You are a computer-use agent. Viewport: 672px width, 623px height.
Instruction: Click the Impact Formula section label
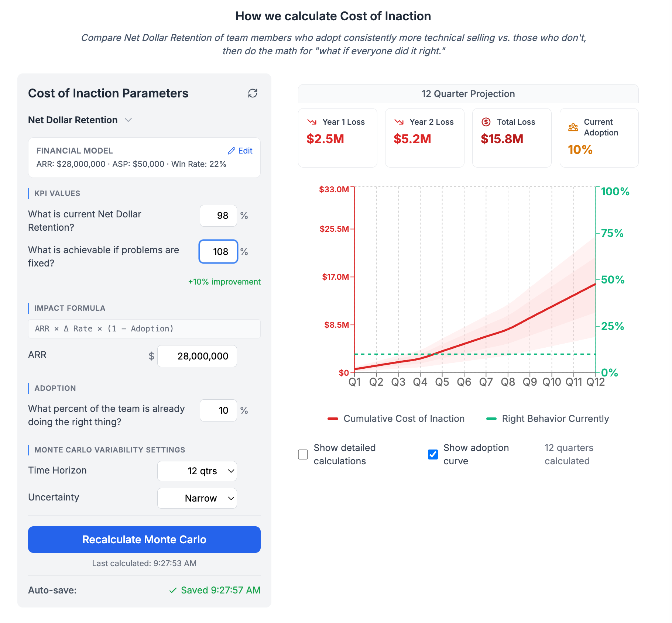[69, 308]
